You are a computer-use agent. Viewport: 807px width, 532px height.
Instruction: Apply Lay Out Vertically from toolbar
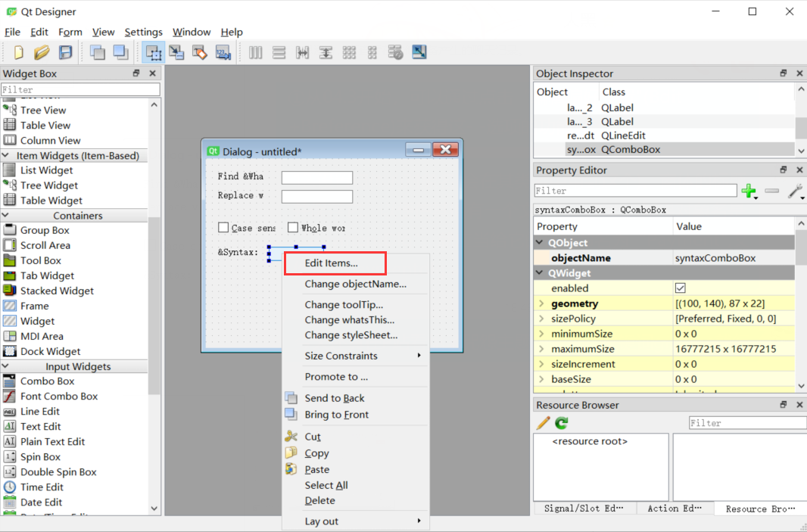[279, 52]
